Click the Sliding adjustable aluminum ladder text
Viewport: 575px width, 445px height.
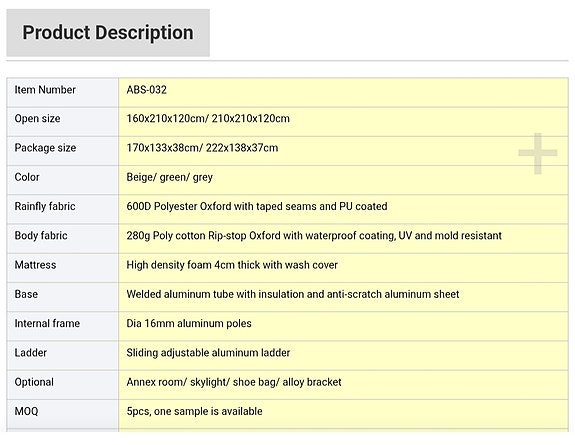click(x=208, y=353)
